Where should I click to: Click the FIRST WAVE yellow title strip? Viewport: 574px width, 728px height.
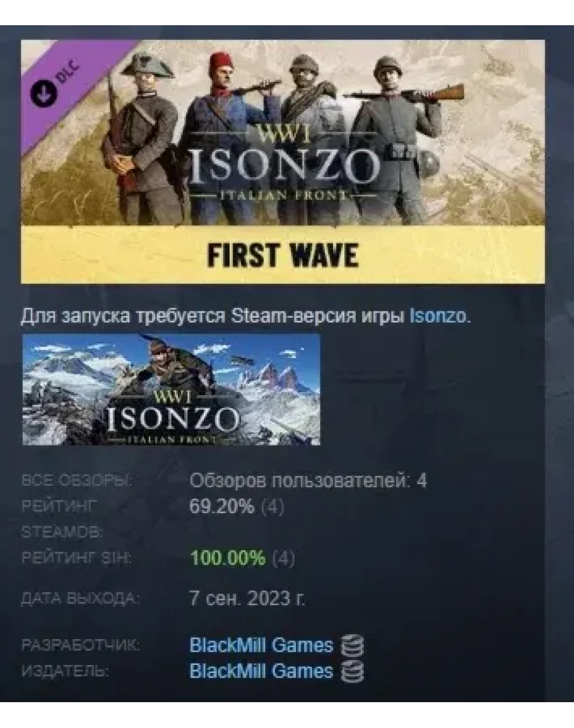pyautogui.click(x=283, y=255)
